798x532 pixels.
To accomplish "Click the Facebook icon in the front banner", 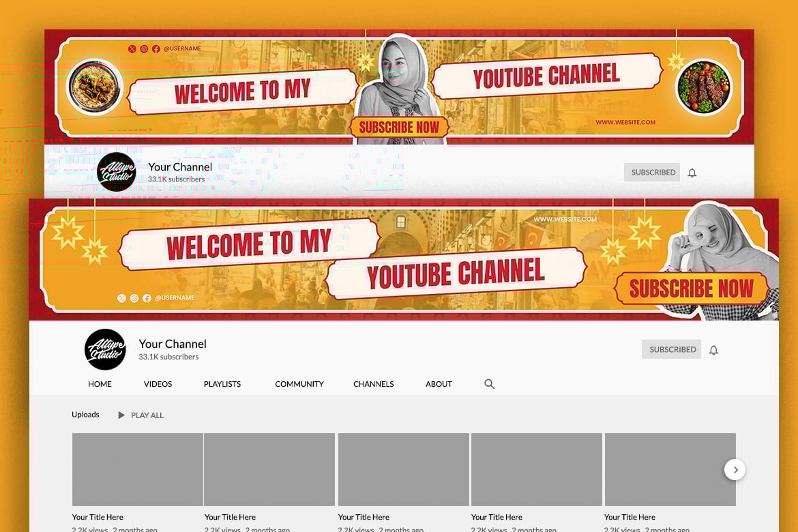I will coord(147,298).
